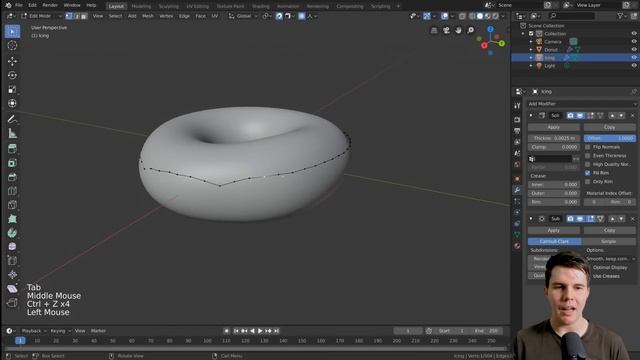
Task: Click the Clamp value field
Action: tap(553, 147)
